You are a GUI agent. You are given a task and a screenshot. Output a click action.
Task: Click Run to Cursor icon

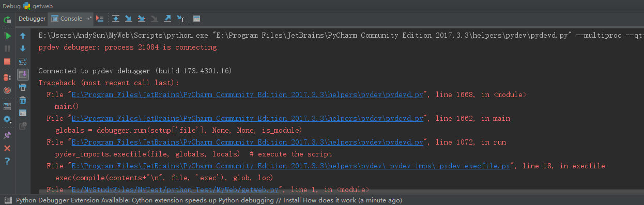point(180,19)
